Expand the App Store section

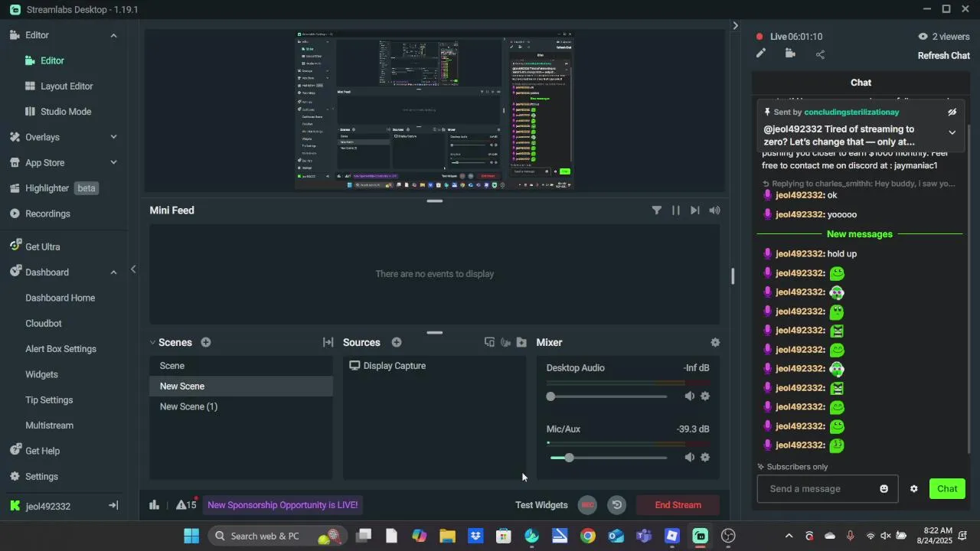pos(113,163)
